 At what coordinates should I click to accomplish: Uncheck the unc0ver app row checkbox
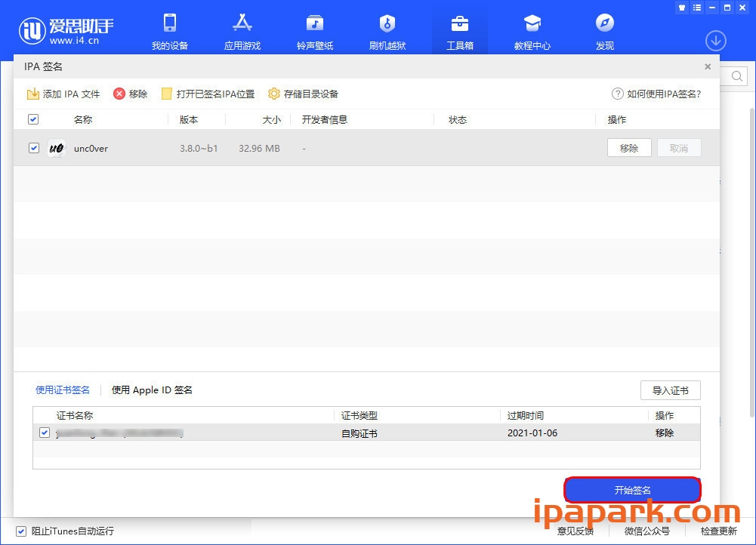pyautogui.click(x=33, y=148)
